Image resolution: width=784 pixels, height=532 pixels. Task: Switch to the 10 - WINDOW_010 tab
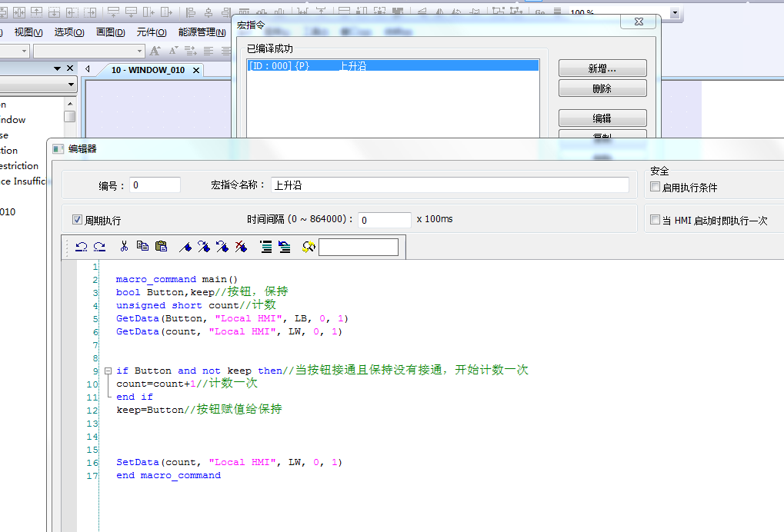pos(148,70)
